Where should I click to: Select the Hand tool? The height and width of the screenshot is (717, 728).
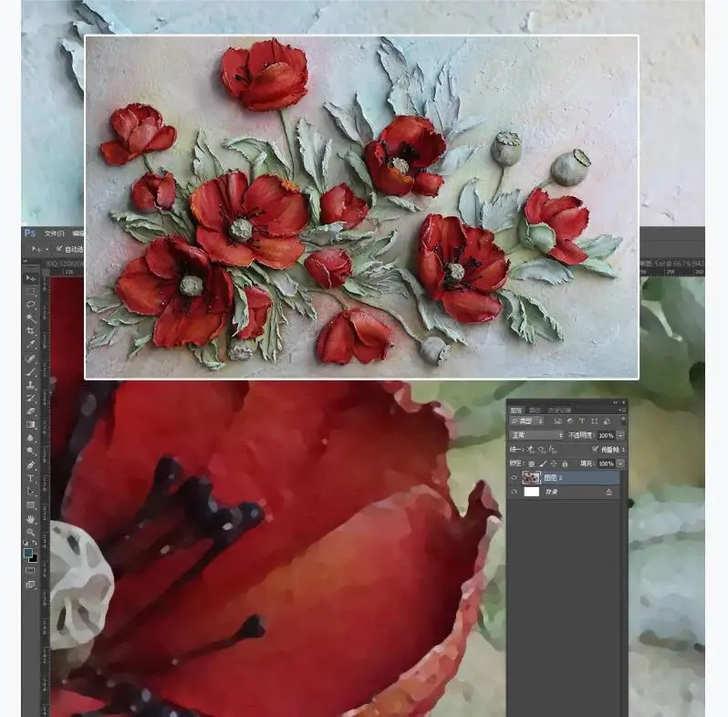point(30,518)
